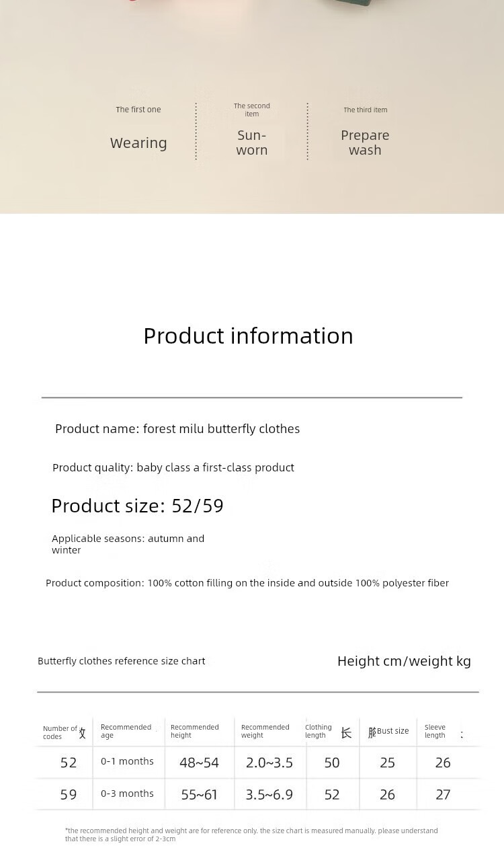The height and width of the screenshot is (850, 504).
Task: Click the "Wearing" step text
Action: (138, 143)
